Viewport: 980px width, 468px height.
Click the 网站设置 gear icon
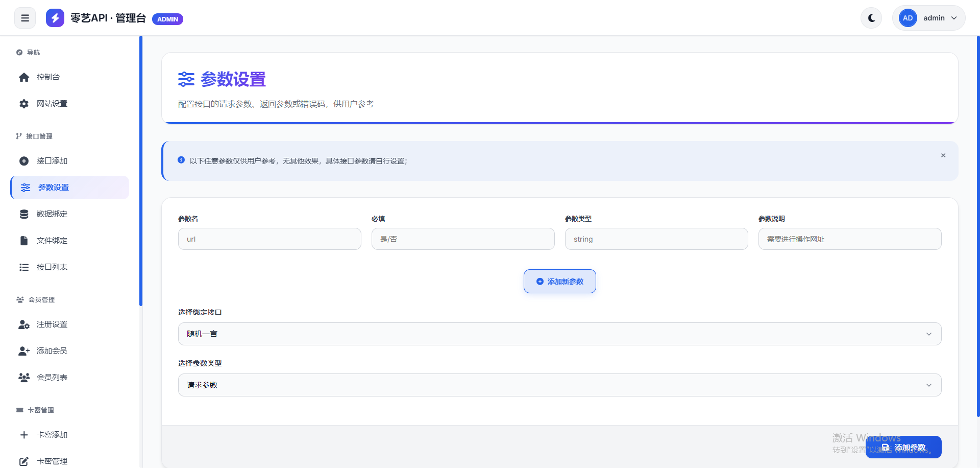24,104
